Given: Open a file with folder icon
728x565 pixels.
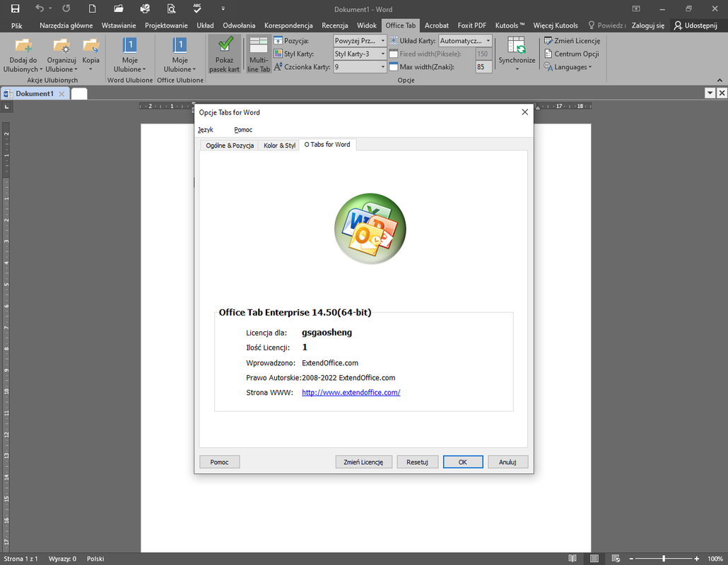Looking at the screenshot, I should click(x=119, y=8).
